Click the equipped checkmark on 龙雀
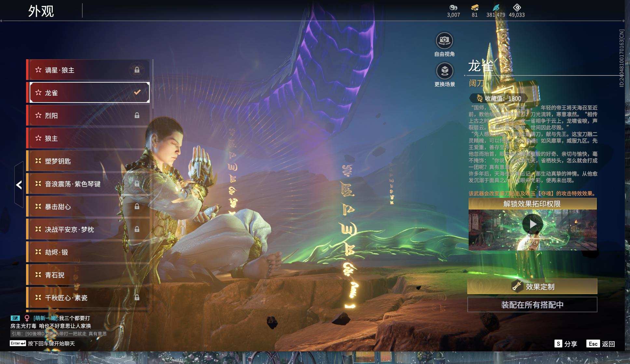 tap(137, 92)
